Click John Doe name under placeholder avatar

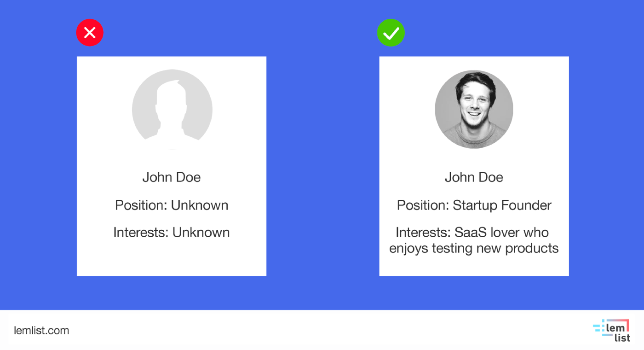point(172,177)
